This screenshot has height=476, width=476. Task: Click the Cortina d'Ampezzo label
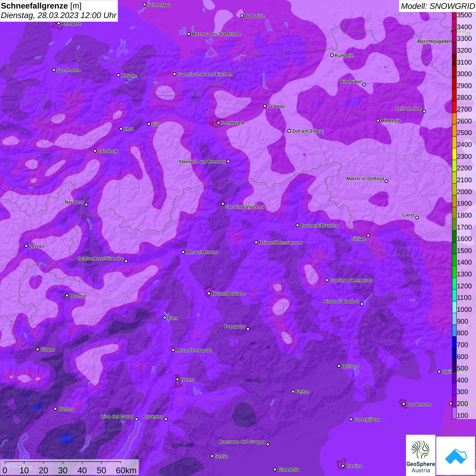tap(351, 280)
